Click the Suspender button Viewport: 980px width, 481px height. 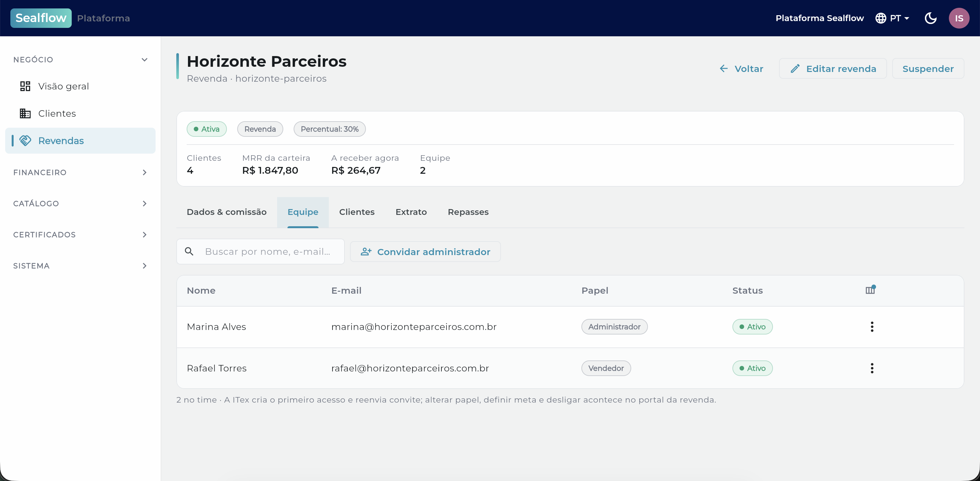click(927, 68)
